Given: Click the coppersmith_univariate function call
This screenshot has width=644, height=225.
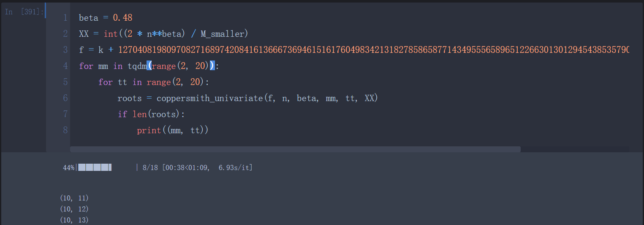Looking at the screenshot, I should pyautogui.click(x=209, y=98).
